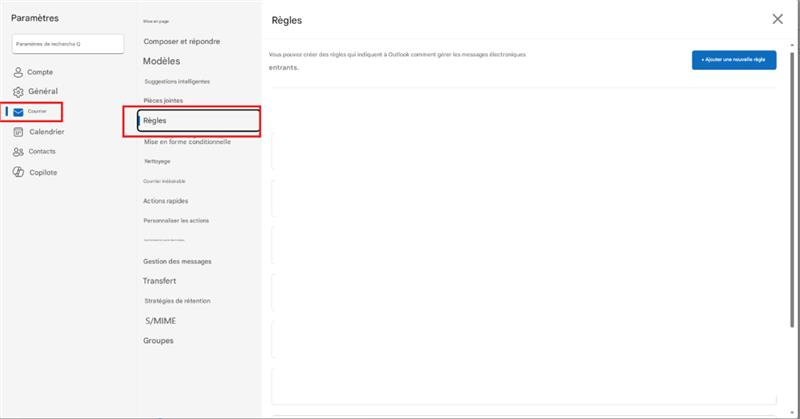Screen dimensions: 800x419
Task: Open the Calendrier settings category
Action: (39, 132)
